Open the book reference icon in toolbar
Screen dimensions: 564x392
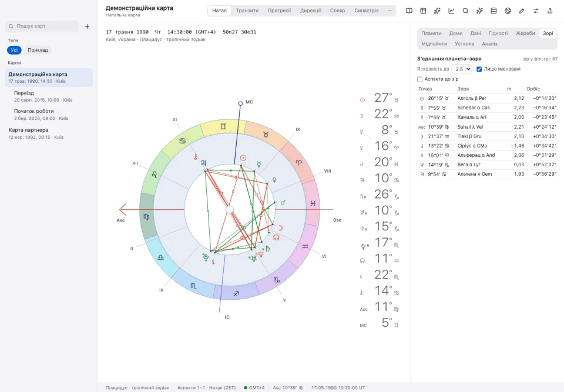pyautogui.click(x=409, y=11)
